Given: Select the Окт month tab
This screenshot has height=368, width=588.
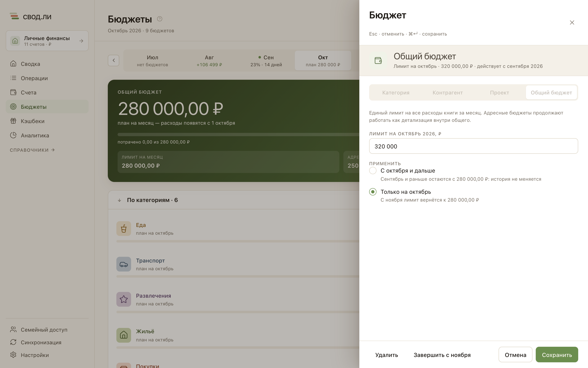Looking at the screenshot, I should point(323,61).
